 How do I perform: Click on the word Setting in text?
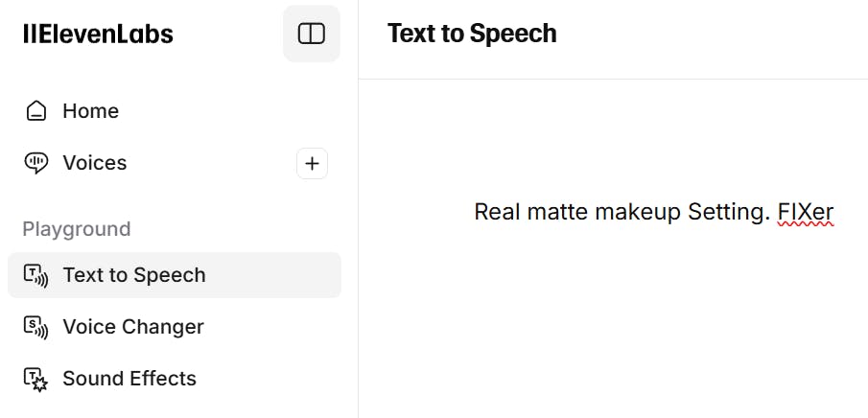729,212
